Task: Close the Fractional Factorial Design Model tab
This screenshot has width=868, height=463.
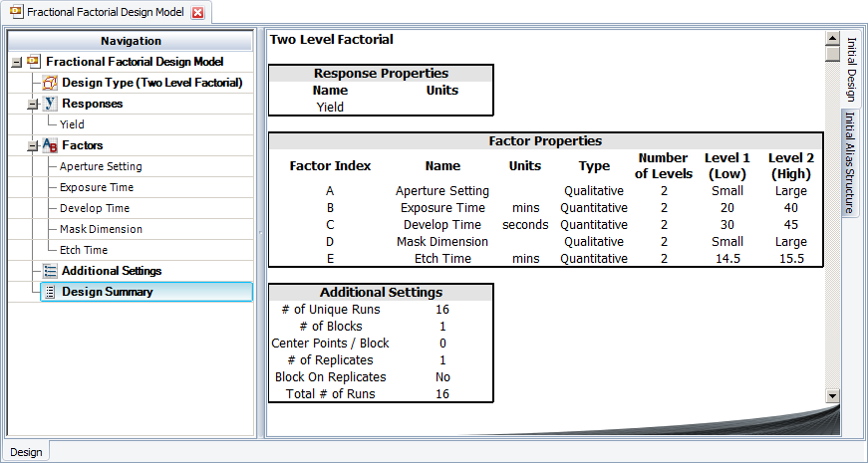Action: pyautogui.click(x=197, y=13)
